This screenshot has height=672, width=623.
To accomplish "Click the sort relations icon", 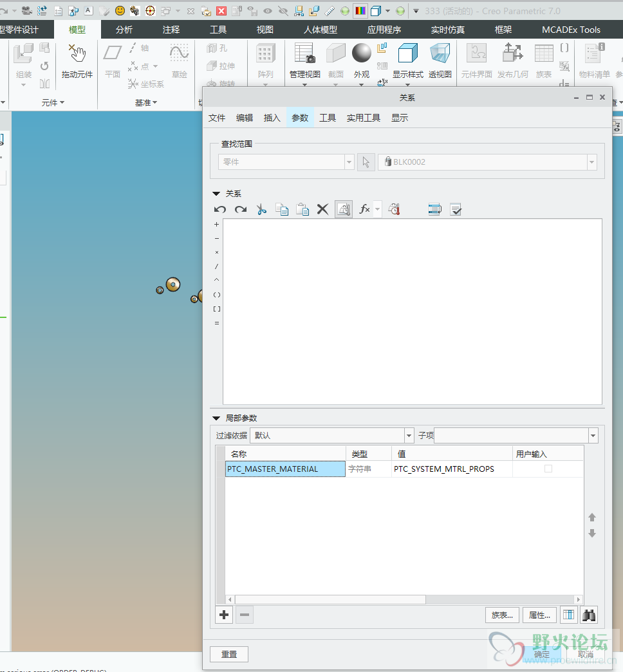I will [x=435, y=210].
